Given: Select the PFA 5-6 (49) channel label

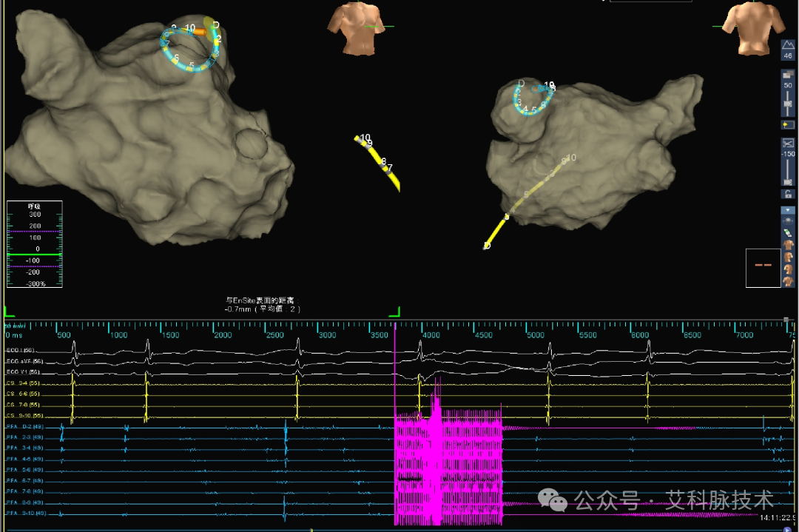Looking at the screenshot, I should (x=24, y=470).
